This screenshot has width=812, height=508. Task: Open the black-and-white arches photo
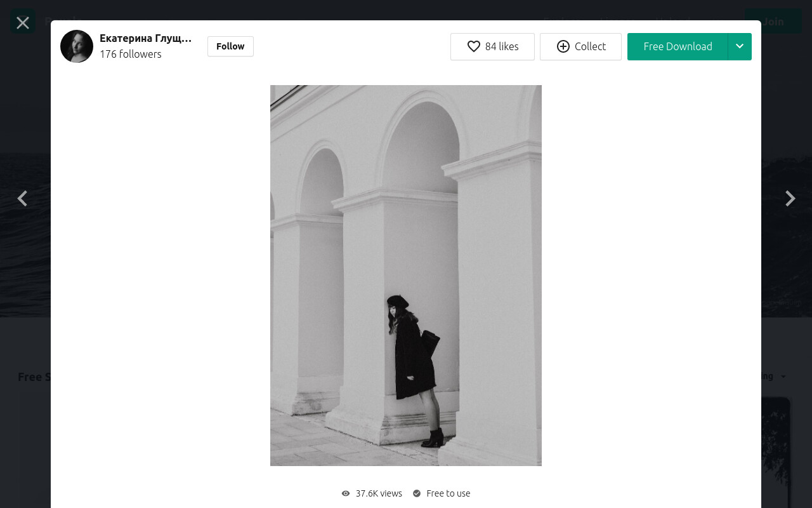(x=406, y=276)
